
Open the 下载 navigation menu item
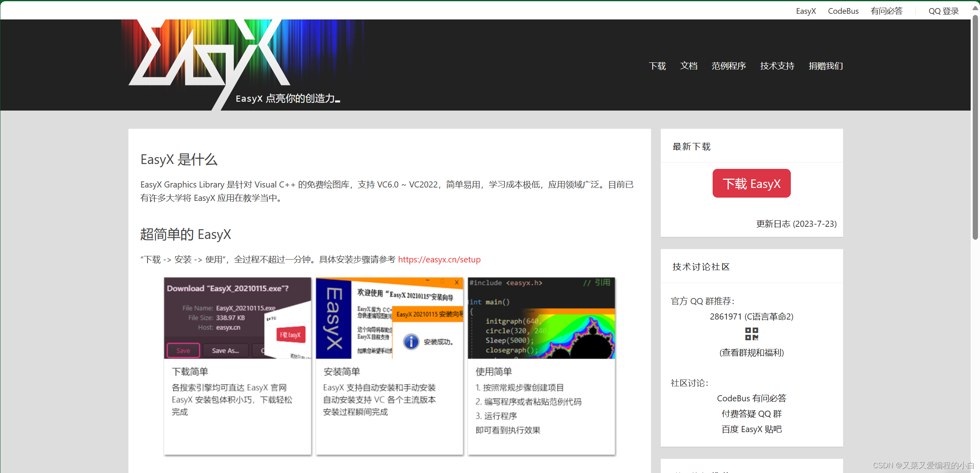pos(657,66)
